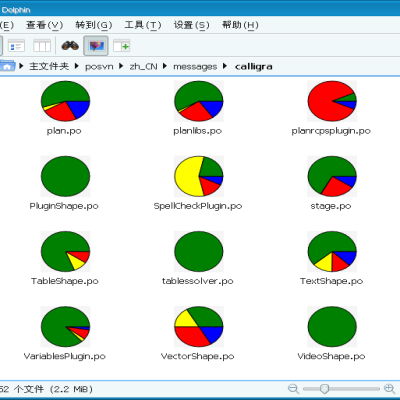Click the zoom in magnifier icon
Image resolution: width=400 pixels, height=400 pixels.
coord(389,388)
